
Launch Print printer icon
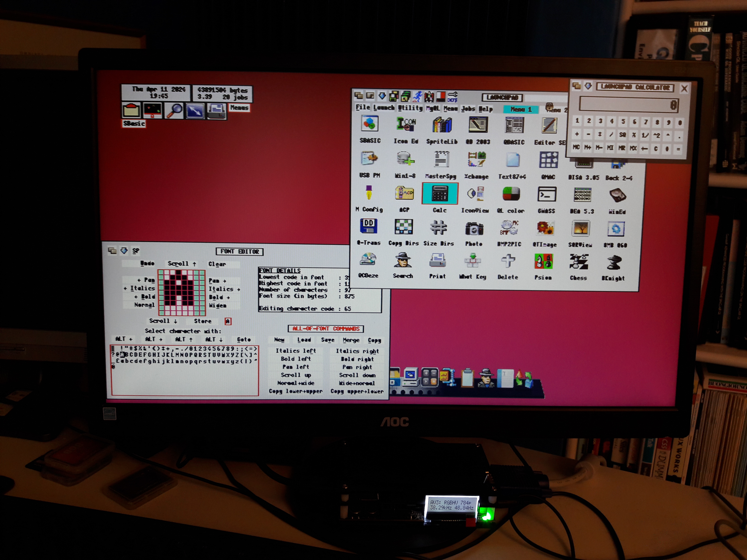[438, 261]
